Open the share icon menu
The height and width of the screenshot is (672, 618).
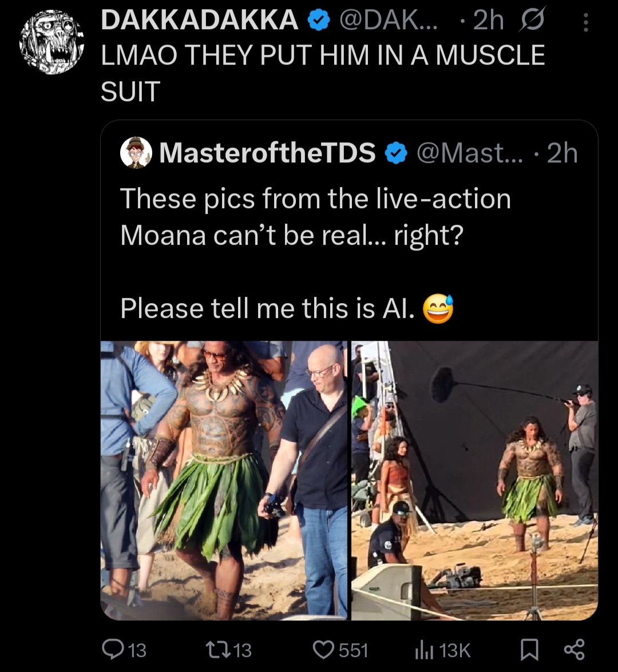tap(574, 650)
